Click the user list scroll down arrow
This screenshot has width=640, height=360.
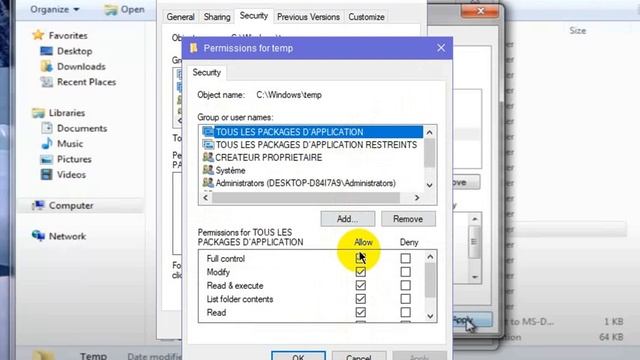coord(429,185)
